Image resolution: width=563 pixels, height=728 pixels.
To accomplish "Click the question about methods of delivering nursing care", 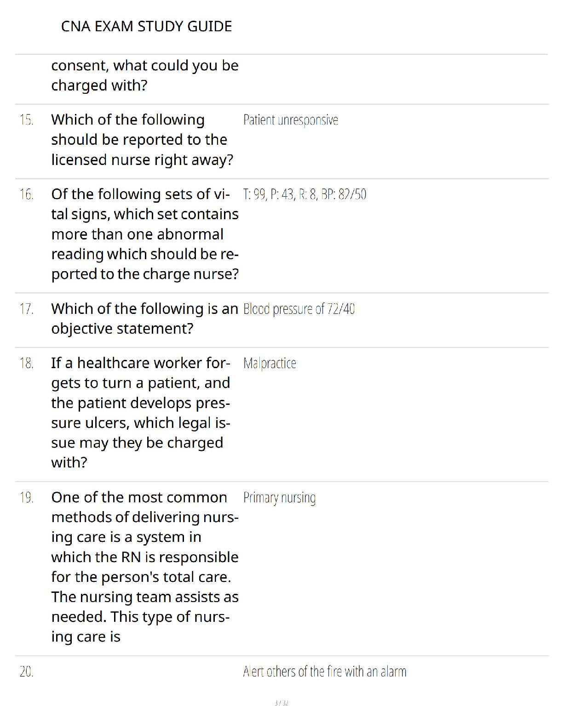I will (145, 567).
